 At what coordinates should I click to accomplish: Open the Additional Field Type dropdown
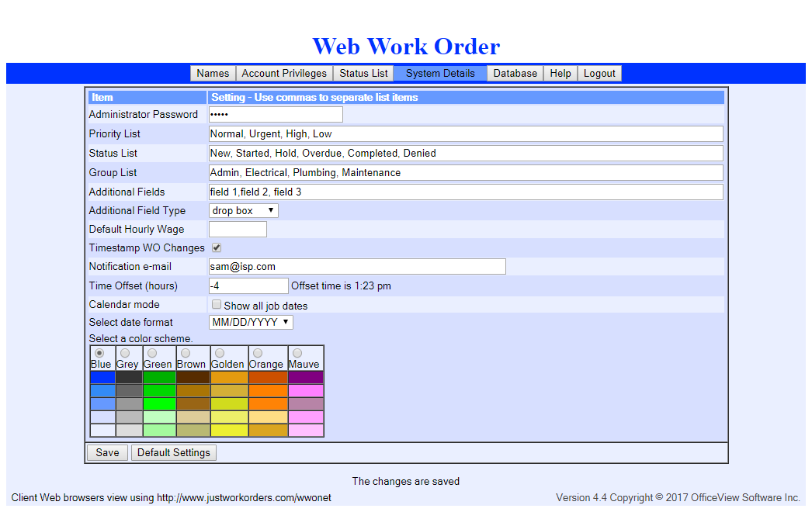click(243, 210)
